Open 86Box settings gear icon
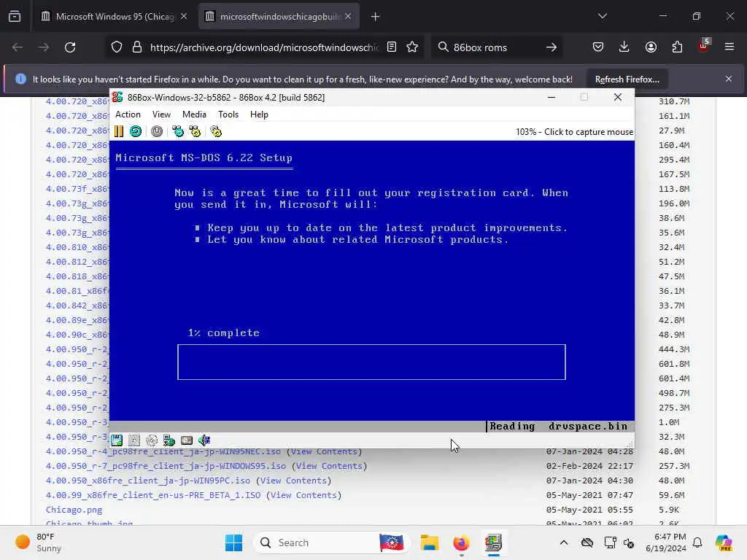Viewport: 747px width, 560px height. pos(216,131)
